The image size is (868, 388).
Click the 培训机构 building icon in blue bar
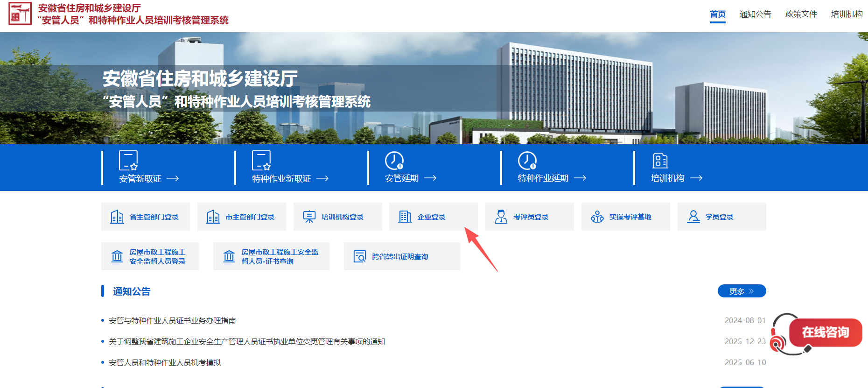tap(660, 160)
